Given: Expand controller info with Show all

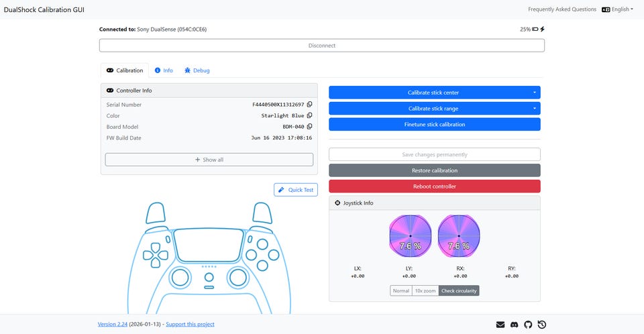Looking at the screenshot, I should tap(209, 160).
